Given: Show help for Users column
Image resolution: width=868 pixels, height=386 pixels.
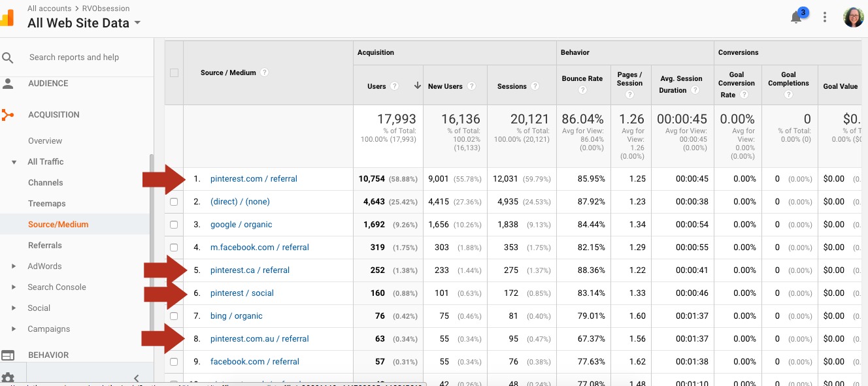Looking at the screenshot, I should (x=394, y=86).
